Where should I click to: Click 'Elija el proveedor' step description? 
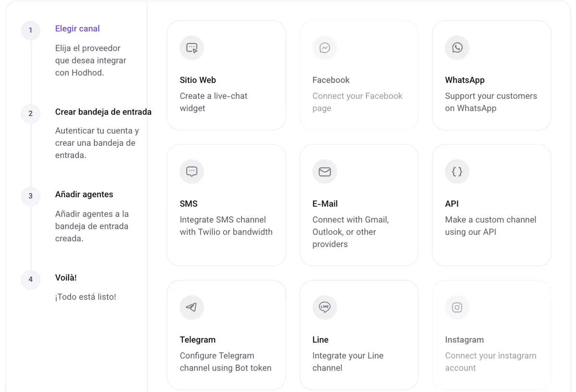point(91,60)
